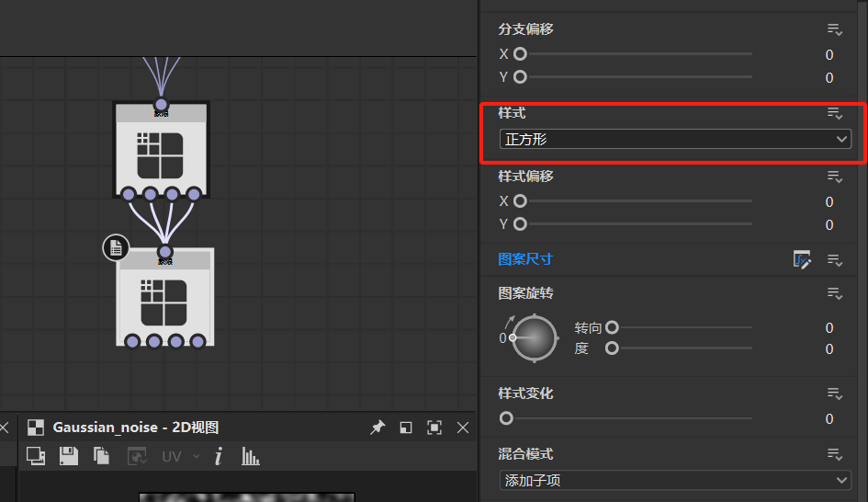The height and width of the screenshot is (502, 868).
Task: Click the 度 value field
Action: [829, 349]
